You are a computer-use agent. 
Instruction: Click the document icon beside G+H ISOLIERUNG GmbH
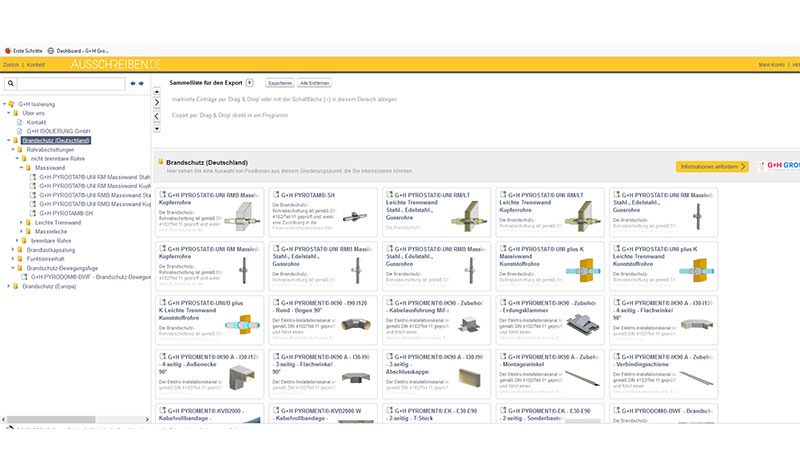click(20, 131)
